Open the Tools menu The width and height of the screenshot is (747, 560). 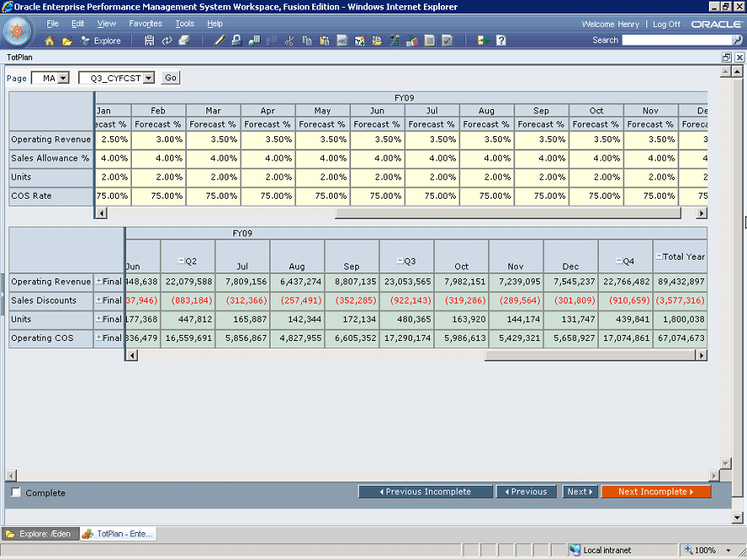tap(184, 24)
